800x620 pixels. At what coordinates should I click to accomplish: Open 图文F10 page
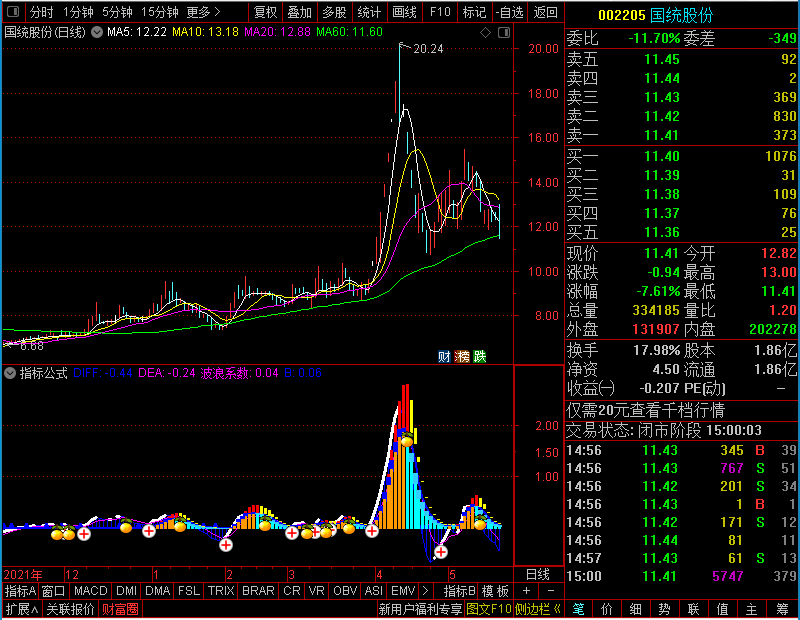click(x=489, y=609)
